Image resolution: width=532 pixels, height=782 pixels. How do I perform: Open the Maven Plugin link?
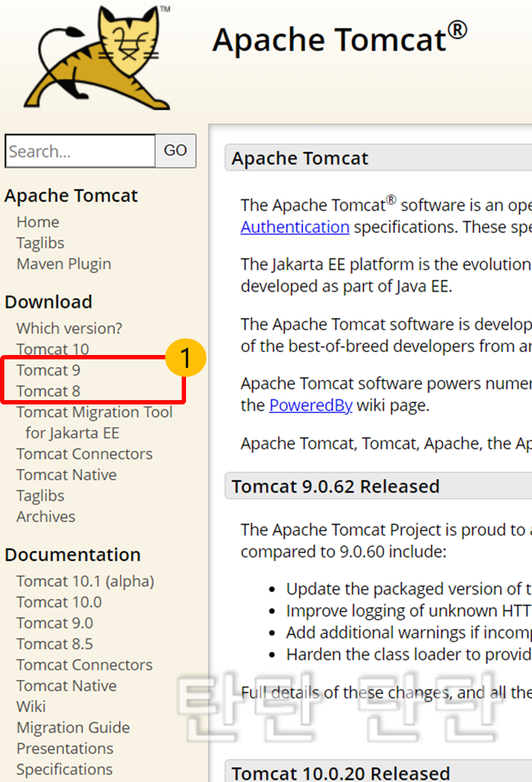tap(64, 264)
